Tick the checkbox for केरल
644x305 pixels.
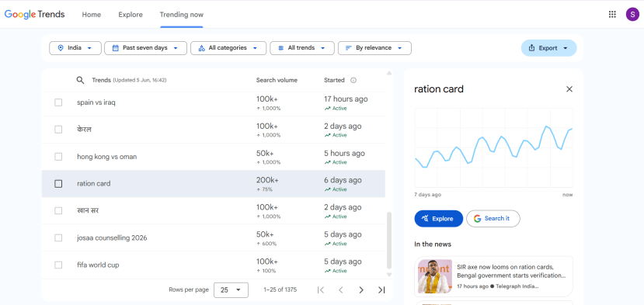click(x=58, y=130)
